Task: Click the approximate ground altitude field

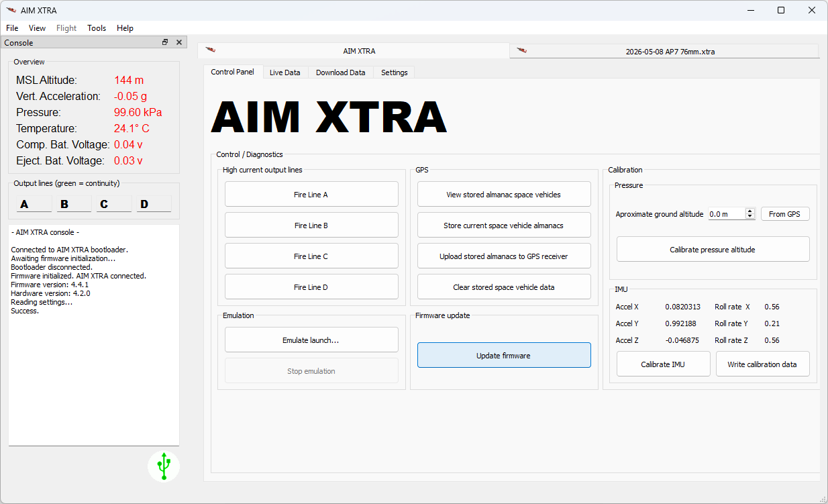Action: [x=727, y=214]
